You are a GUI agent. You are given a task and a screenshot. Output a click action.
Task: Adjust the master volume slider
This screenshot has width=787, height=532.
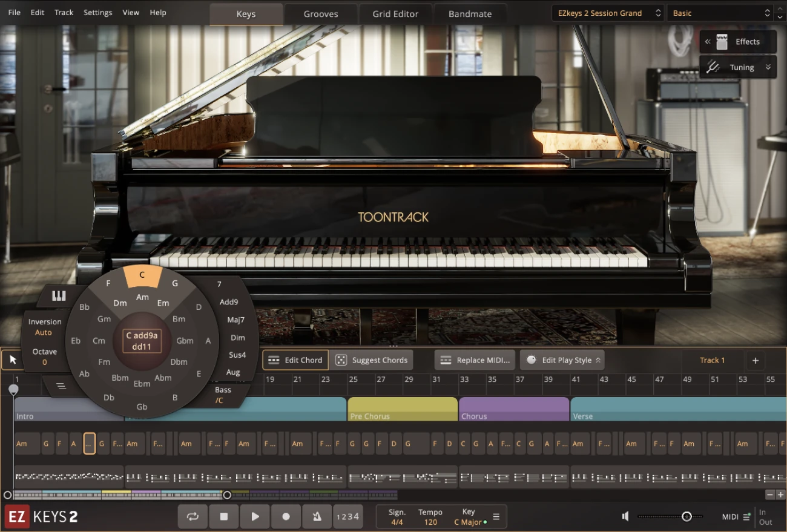687,516
